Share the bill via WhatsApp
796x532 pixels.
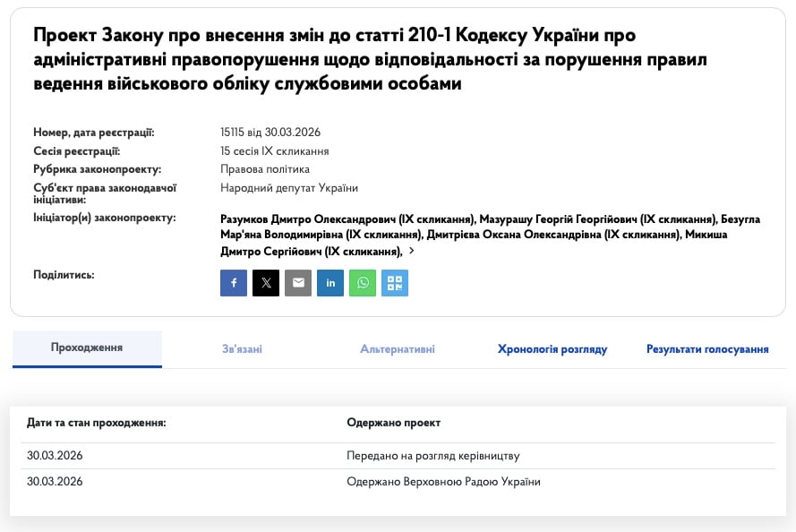tap(363, 283)
